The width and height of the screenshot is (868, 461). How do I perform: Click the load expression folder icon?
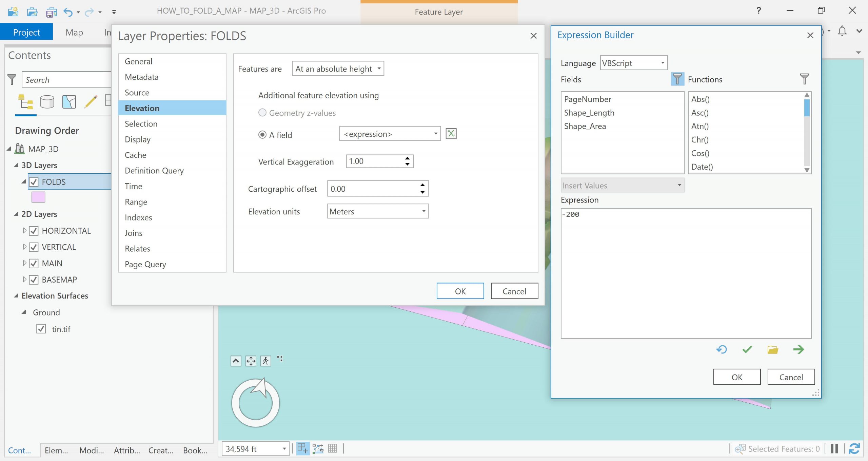click(x=773, y=349)
